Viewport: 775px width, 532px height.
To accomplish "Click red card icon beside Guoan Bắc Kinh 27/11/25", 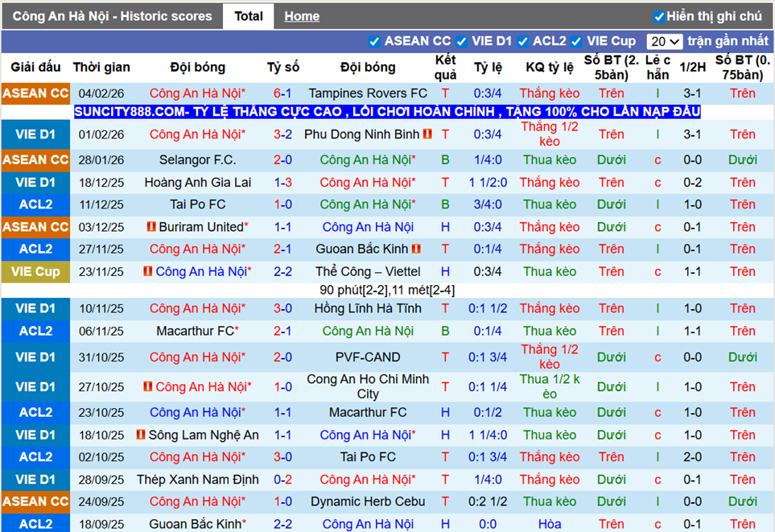I will pyautogui.click(x=416, y=249).
